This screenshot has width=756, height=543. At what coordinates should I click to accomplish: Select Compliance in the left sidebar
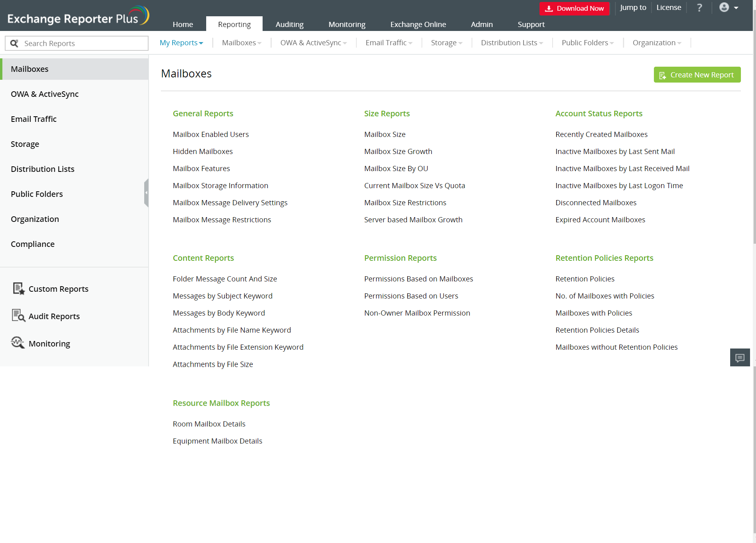click(x=33, y=244)
